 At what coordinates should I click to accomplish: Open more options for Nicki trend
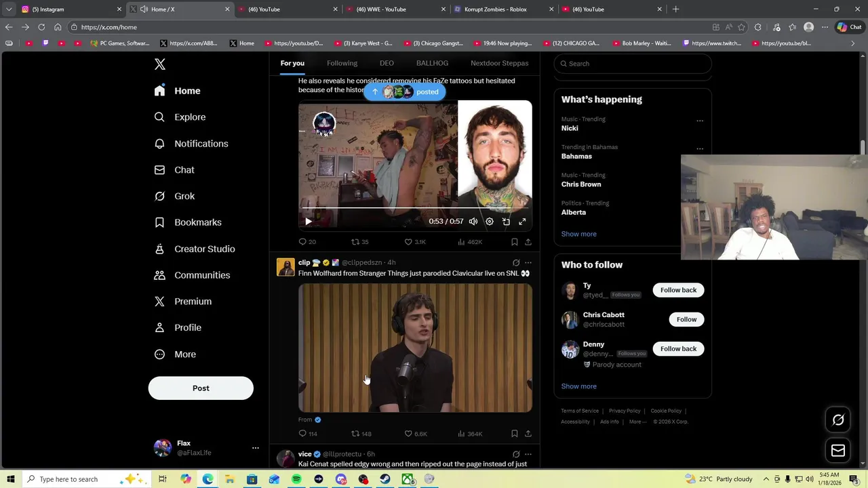coord(700,121)
